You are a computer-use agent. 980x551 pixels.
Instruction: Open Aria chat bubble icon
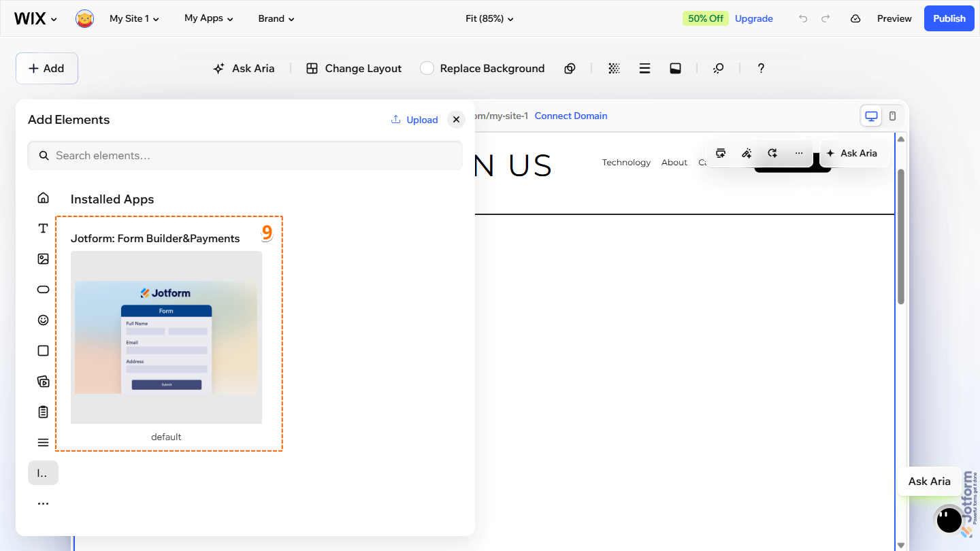949,520
